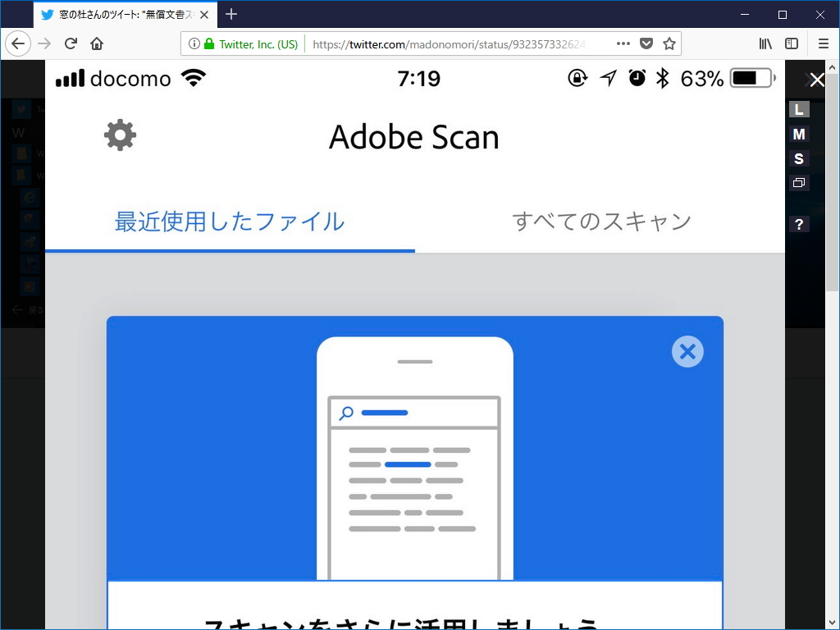The image size is (840, 630).
Task: Select the M image size option
Action: click(x=799, y=133)
